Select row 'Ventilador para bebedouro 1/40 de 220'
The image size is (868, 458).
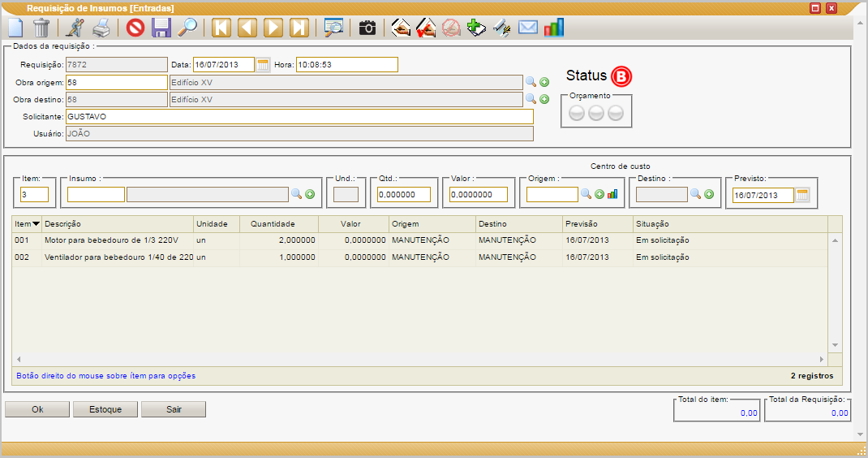(x=419, y=257)
